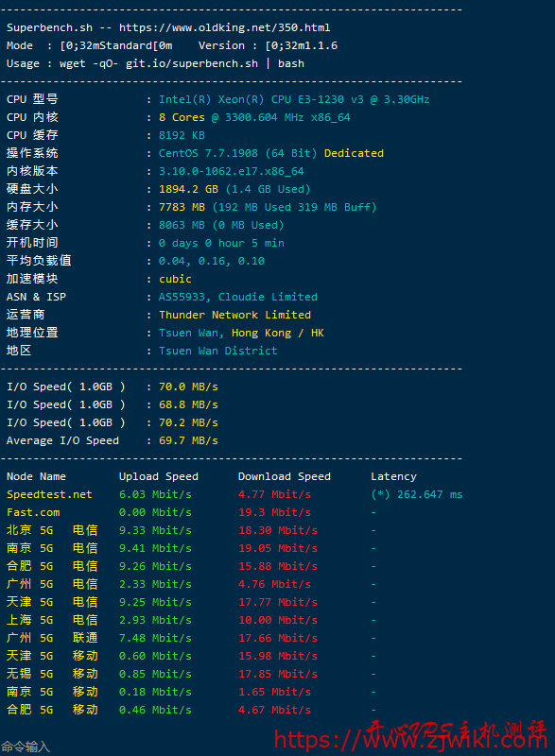Click the oldking.net URL in the header
The width and height of the screenshot is (555, 756).
tap(225, 27)
